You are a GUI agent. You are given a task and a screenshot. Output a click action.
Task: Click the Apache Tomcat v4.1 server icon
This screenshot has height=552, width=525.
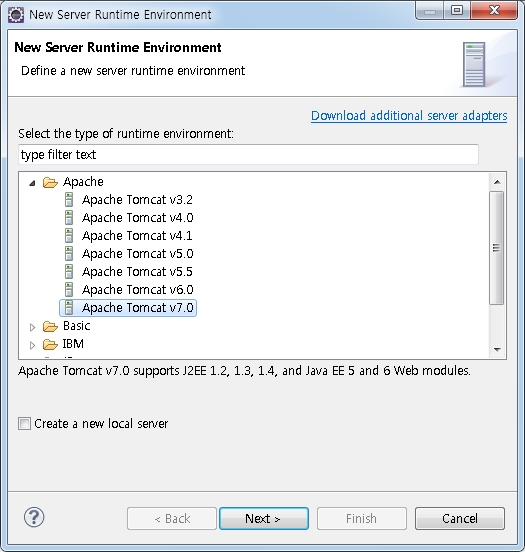click(x=69, y=236)
